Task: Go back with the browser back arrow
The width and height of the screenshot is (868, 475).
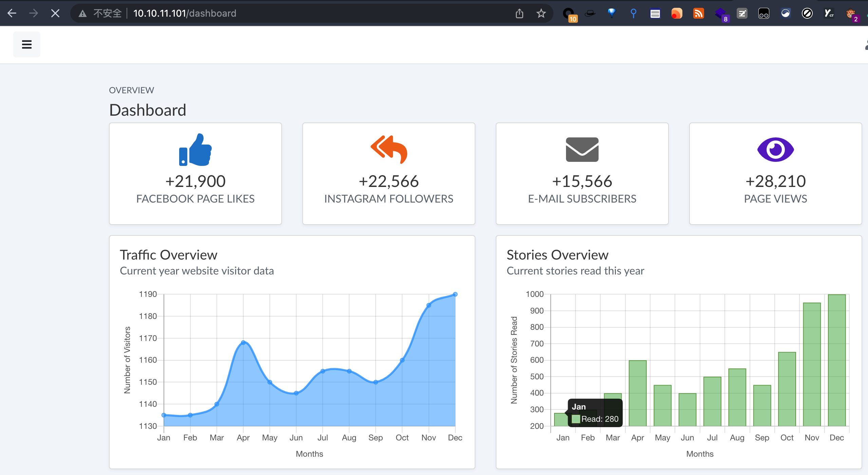Action: click(x=12, y=13)
